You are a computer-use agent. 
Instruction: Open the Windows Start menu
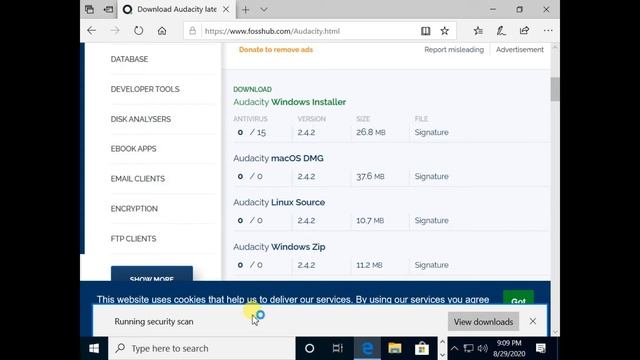pyautogui.click(x=94, y=348)
